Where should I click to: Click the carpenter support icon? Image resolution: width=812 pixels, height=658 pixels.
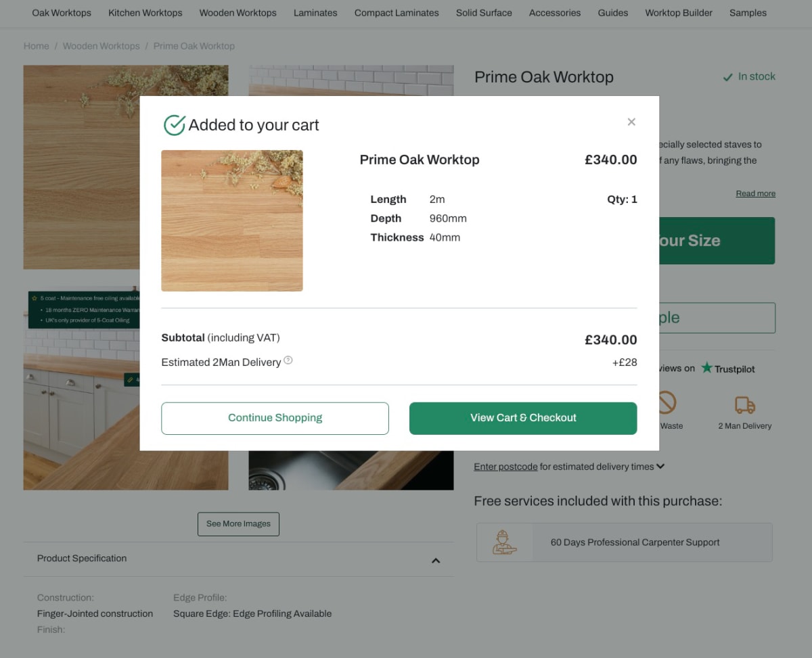coord(504,542)
